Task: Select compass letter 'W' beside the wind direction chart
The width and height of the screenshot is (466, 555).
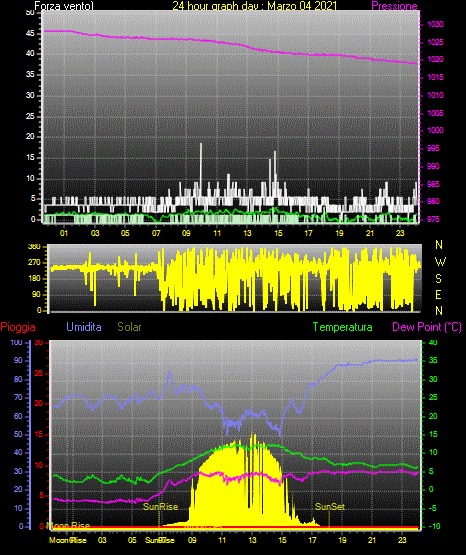Action: [x=440, y=262]
